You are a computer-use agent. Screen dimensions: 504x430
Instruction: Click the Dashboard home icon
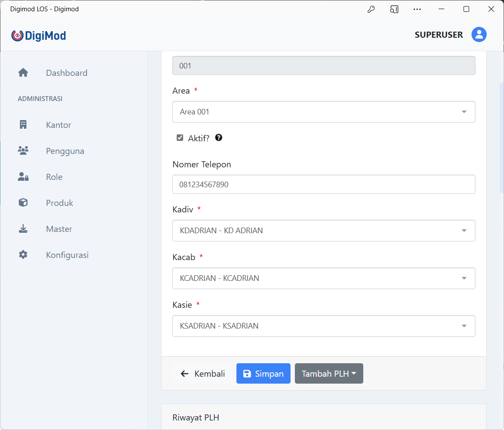point(23,73)
